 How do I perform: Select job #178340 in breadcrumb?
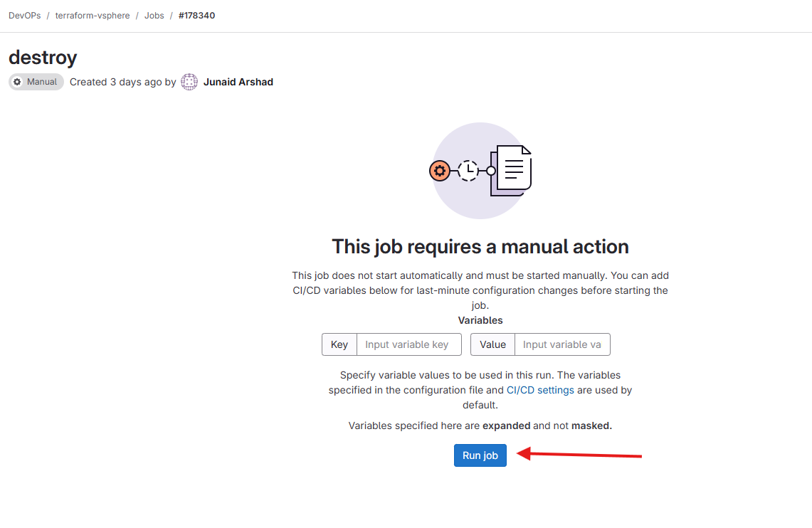pos(197,16)
